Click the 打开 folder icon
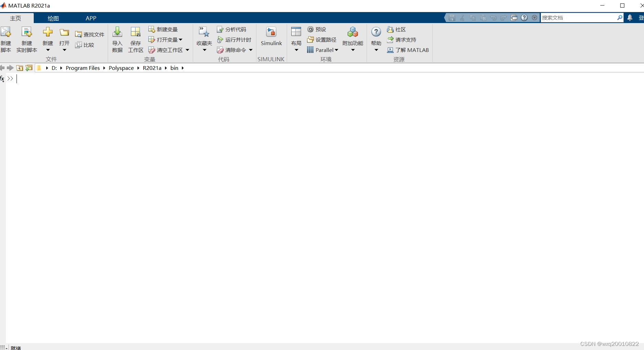 64,32
